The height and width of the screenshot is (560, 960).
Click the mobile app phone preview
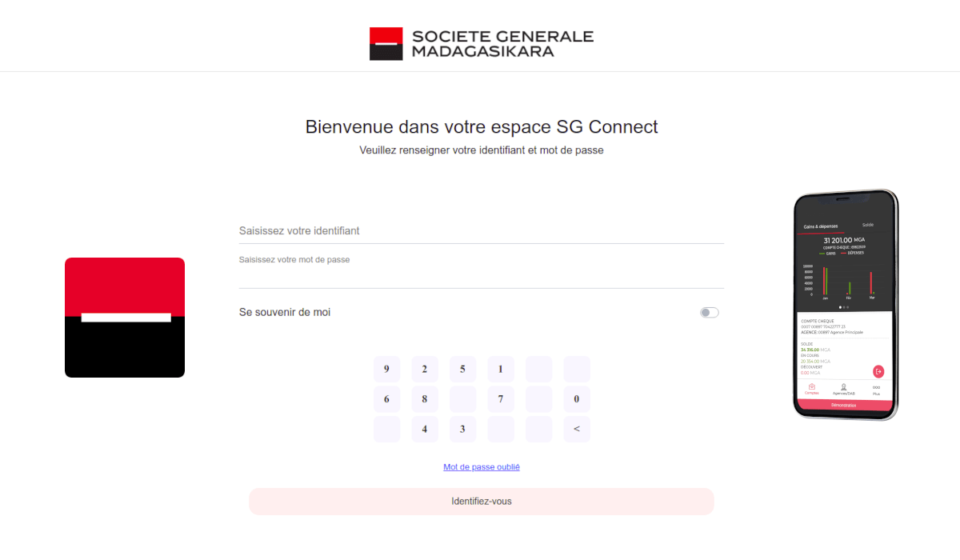click(845, 304)
